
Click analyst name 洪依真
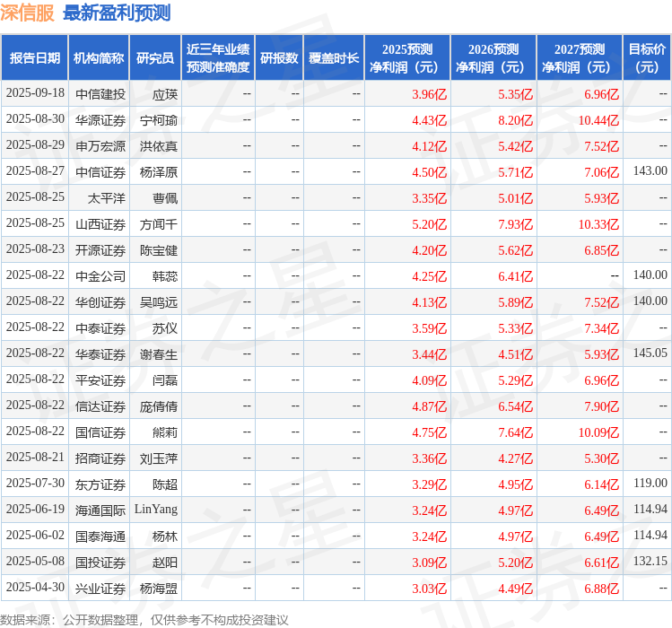159,146
